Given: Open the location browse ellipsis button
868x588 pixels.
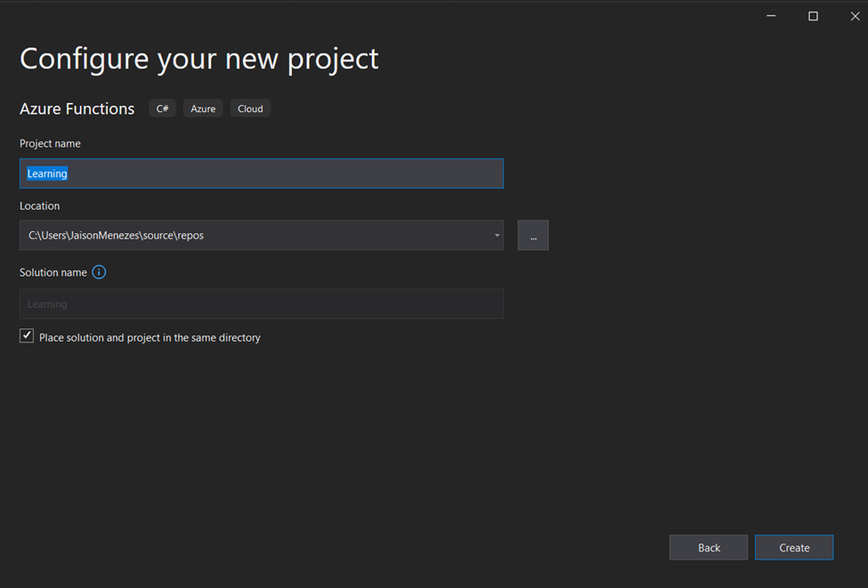Looking at the screenshot, I should coord(533,235).
